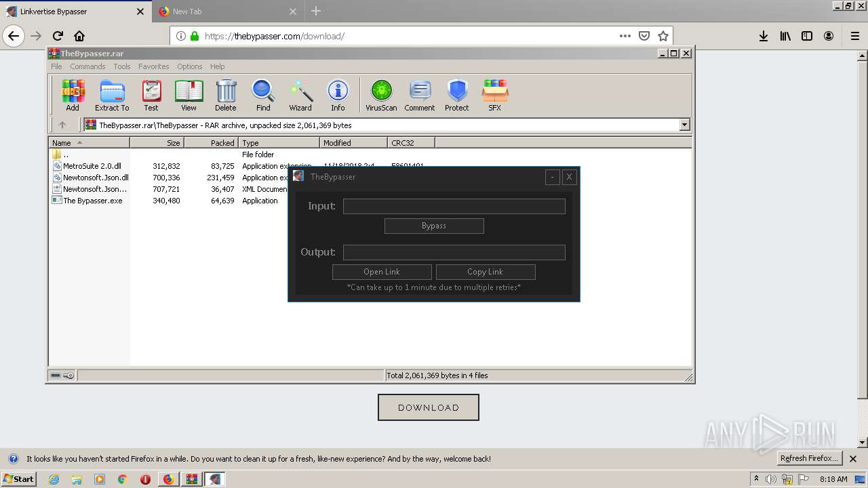Bookmark this page with the star
Viewport: 868px width, 488px height.
(663, 36)
